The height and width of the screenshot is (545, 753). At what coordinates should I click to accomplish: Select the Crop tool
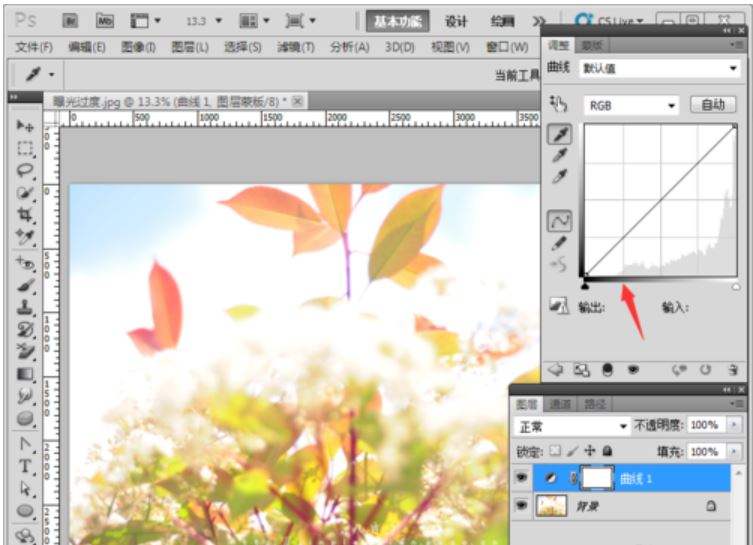[25, 215]
